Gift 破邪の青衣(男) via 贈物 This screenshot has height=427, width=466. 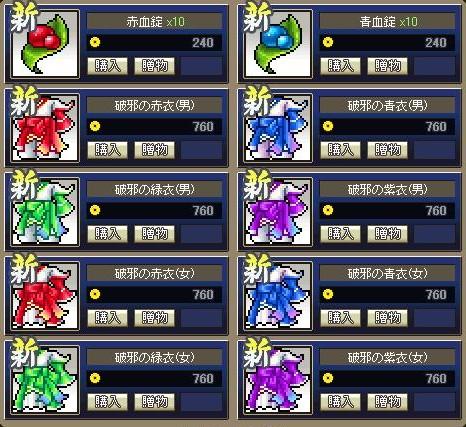[387, 150]
